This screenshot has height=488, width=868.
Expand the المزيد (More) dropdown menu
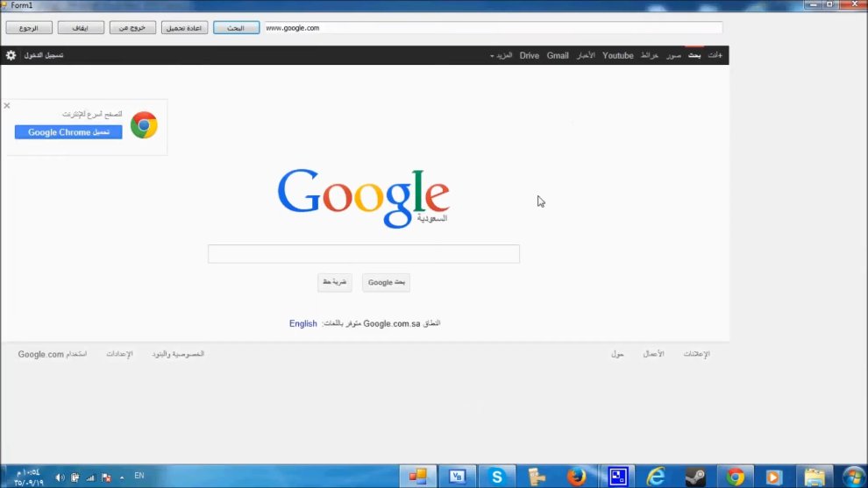(x=501, y=55)
